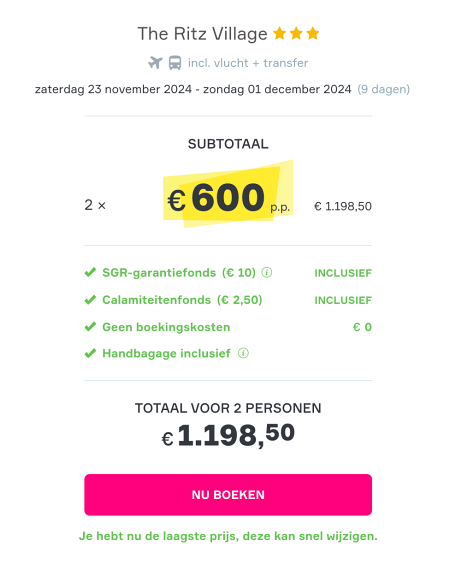Open Handbagage inclusief info icon

point(243,353)
